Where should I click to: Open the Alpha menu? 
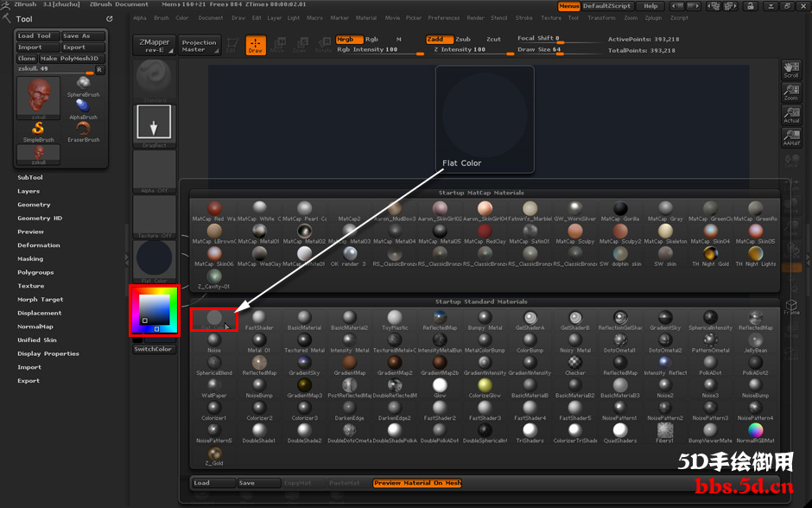(140, 18)
